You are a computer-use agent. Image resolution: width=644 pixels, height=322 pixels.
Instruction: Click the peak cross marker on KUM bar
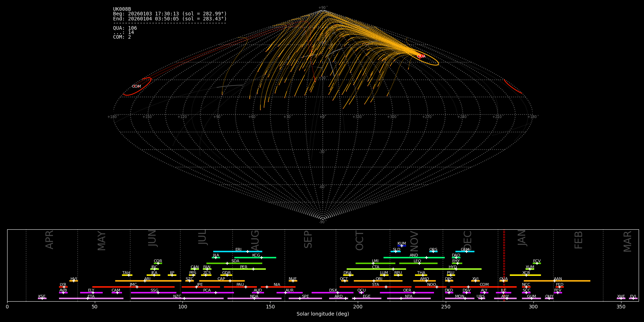[x=402, y=246]
